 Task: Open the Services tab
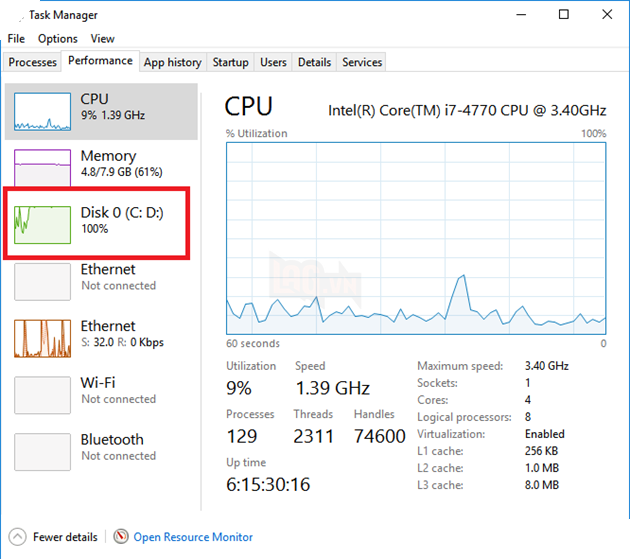pyautogui.click(x=362, y=62)
